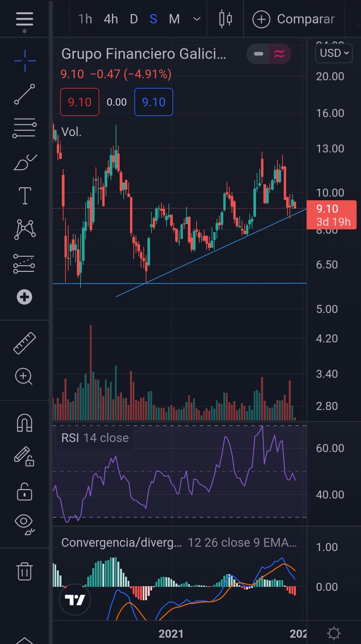Select the crosshair cursor tool
The width and height of the screenshot is (361, 644).
tap(25, 61)
